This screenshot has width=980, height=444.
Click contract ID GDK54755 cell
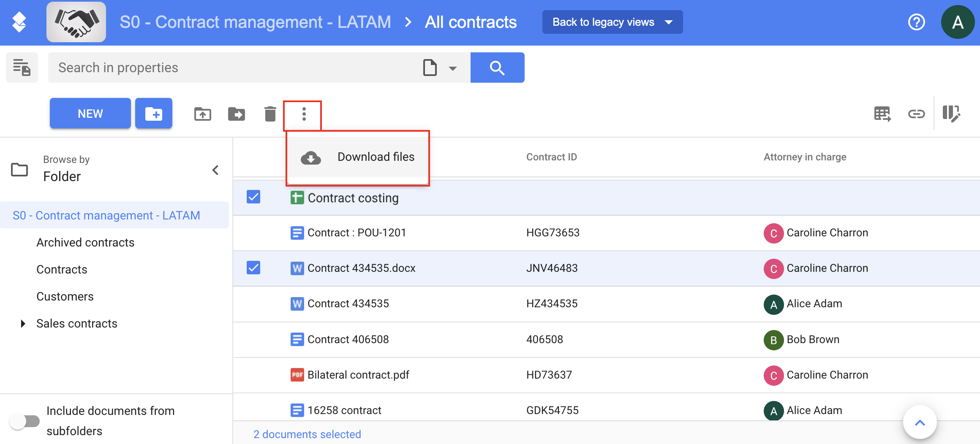(x=553, y=410)
